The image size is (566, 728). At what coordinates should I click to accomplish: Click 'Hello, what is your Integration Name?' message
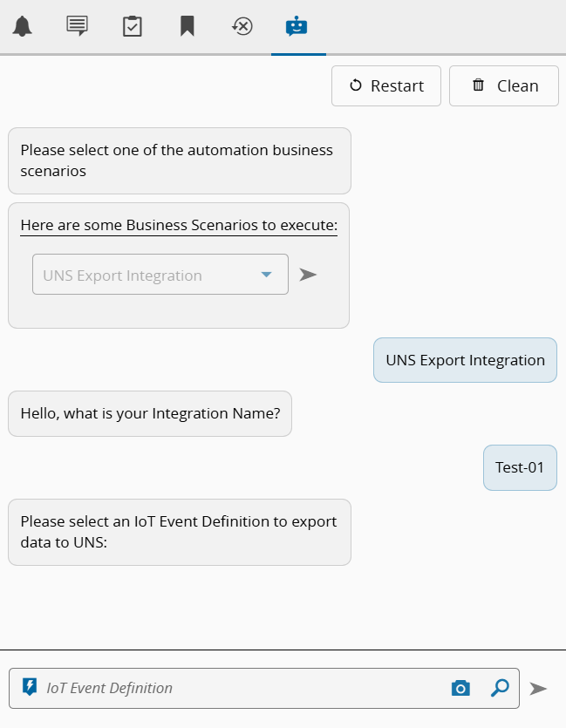[150, 413]
